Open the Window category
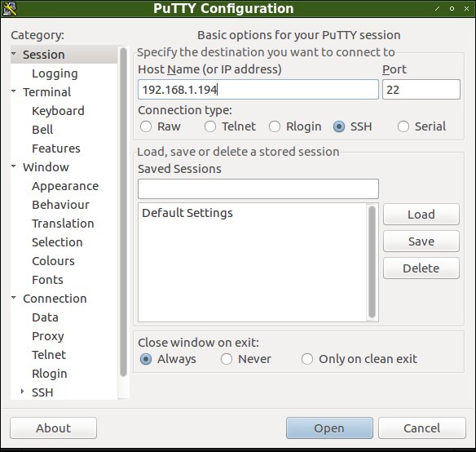The height and width of the screenshot is (452, 476). [46, 167]
